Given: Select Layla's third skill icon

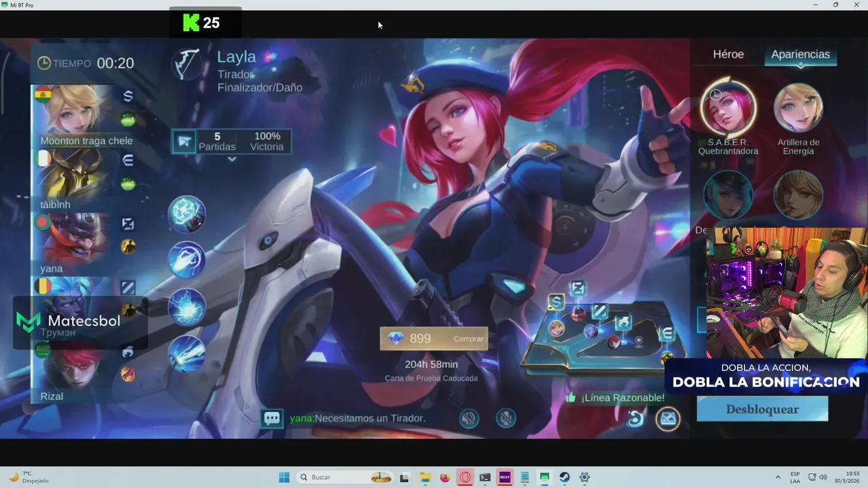Looking at the screenshot, I should pos(186,306).
